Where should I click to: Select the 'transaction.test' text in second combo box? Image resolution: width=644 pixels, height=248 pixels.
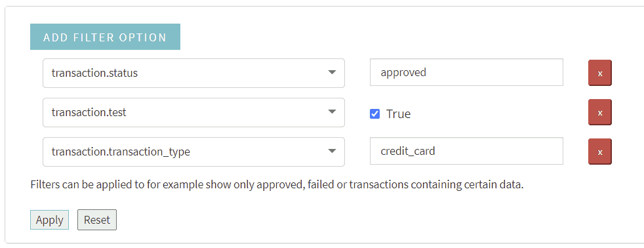pyautogui.click(x=89, y=112)
